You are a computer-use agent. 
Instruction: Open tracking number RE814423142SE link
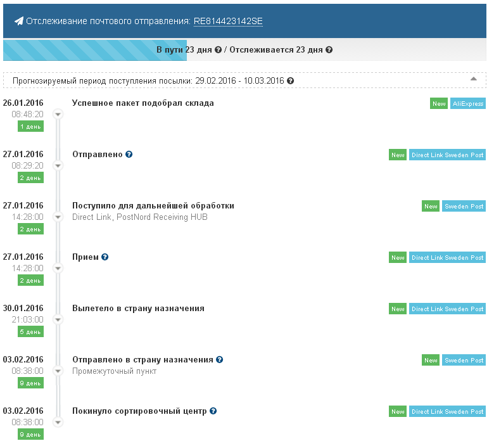click(x=228, y=22)
